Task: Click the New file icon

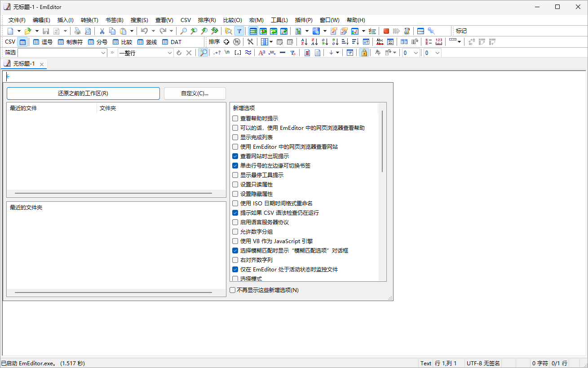Action: click(10, 31)
